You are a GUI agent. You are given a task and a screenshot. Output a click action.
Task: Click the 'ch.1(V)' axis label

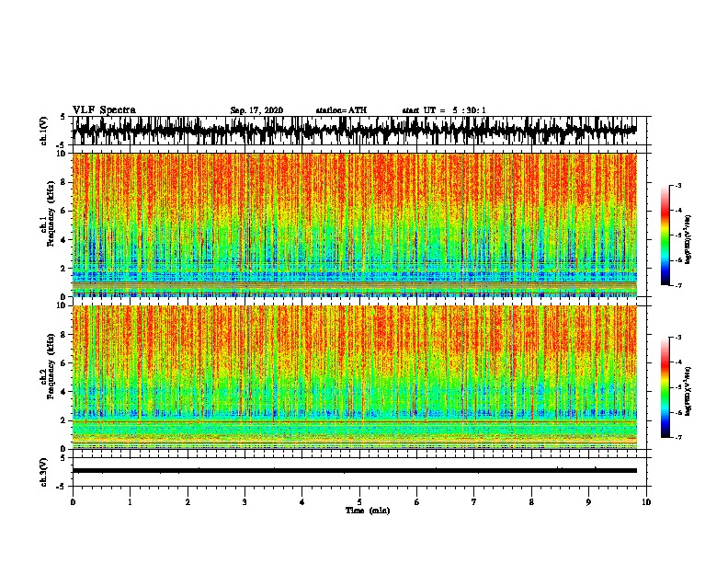click(x=44, y=131)
